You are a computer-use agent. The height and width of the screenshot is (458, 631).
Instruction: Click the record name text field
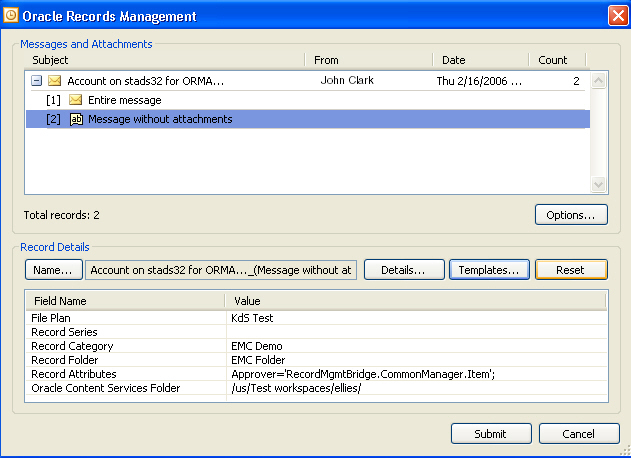221,270
